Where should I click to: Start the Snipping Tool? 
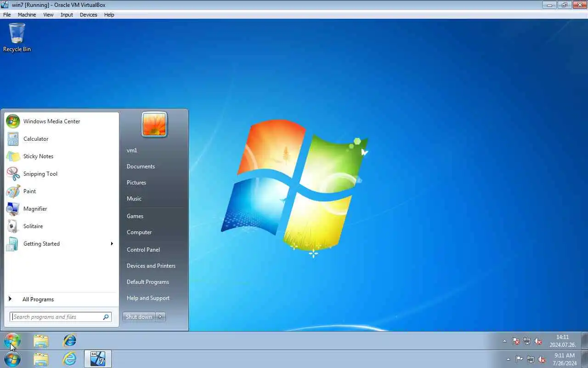click(61, 174)
